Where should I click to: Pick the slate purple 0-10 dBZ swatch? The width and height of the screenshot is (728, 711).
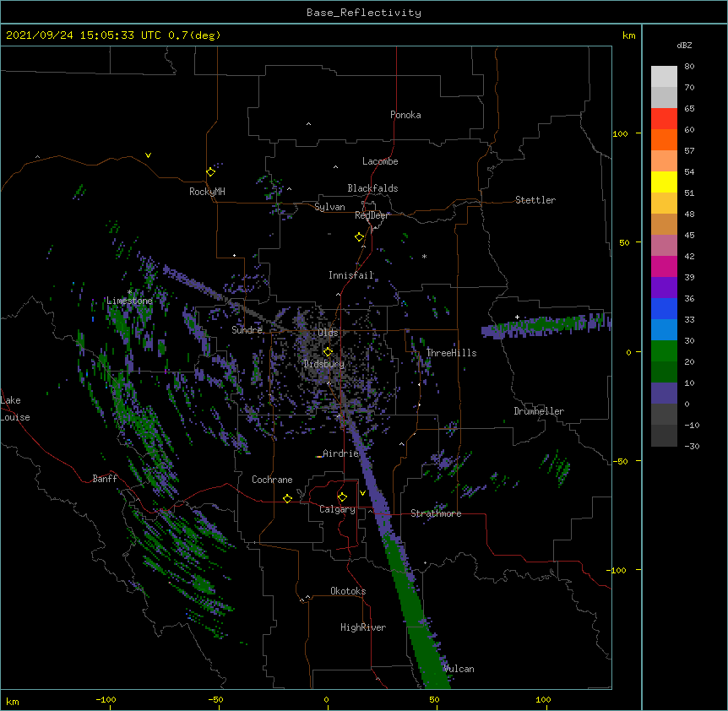pyautogui.click(x=664, y=393)
